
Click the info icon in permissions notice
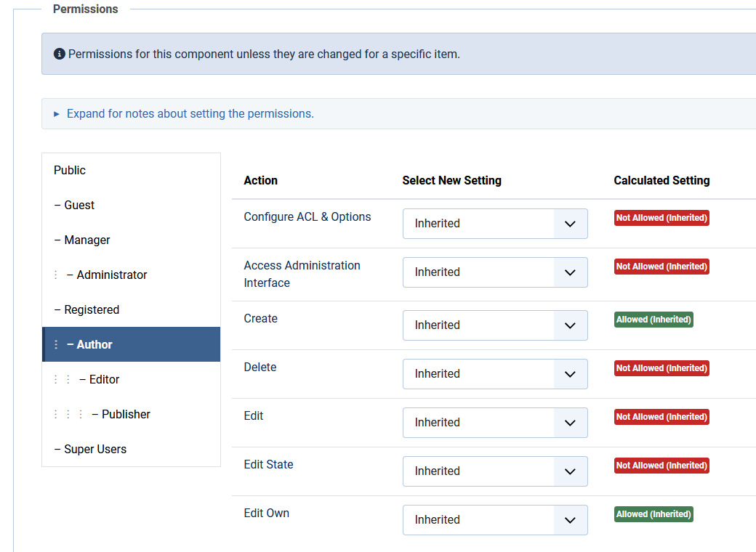click(x=60, y=54)
